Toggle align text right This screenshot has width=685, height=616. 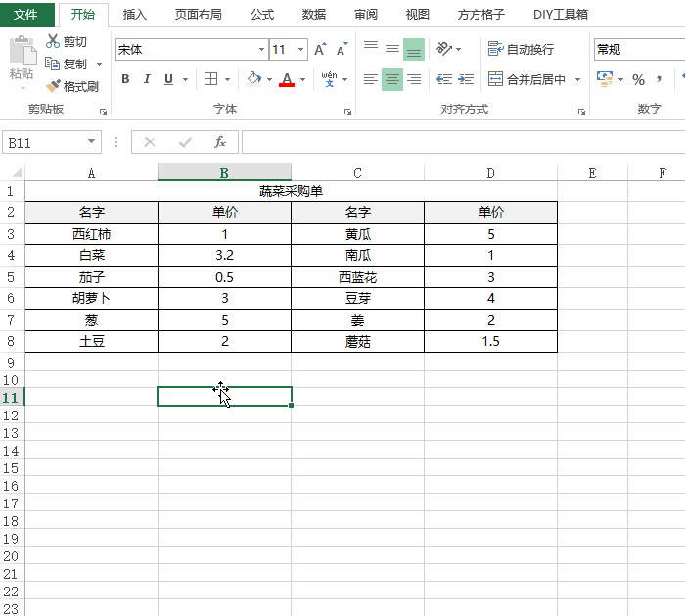click(414, 79)
